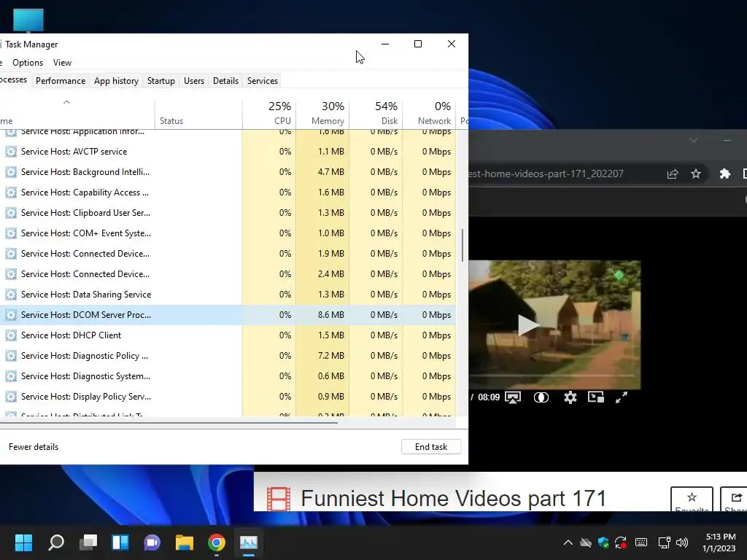Open Chat app from taskbar
The width and height of the screenshot is (747, 560).
[x=152, y=542]
